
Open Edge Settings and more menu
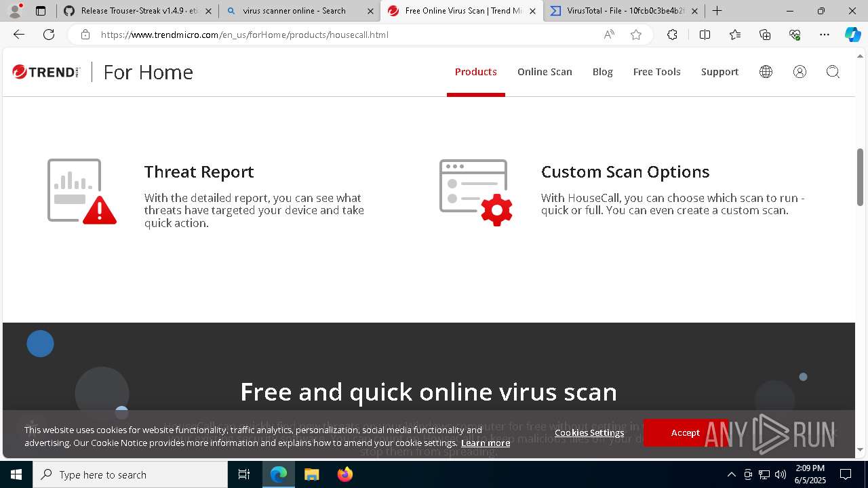825,35
